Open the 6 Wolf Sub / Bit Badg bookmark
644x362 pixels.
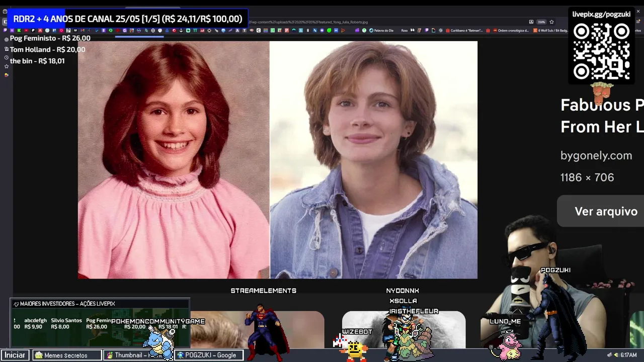pos(550,30)
